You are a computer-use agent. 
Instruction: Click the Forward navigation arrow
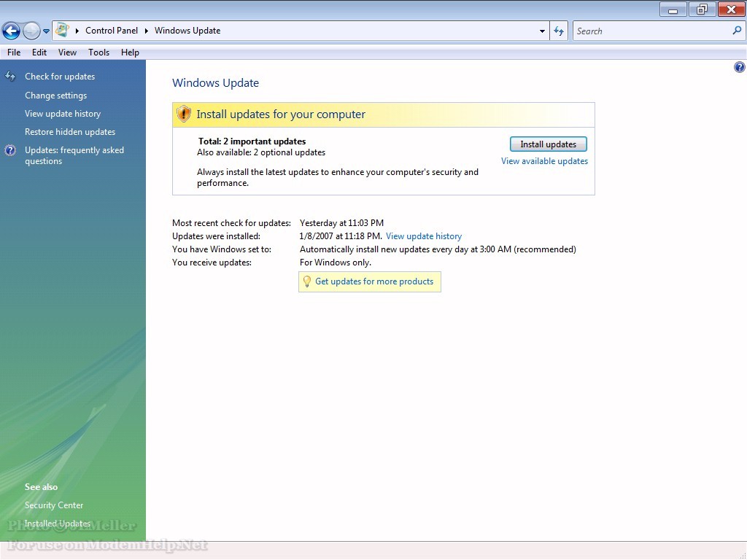click(x=31, y=31)
